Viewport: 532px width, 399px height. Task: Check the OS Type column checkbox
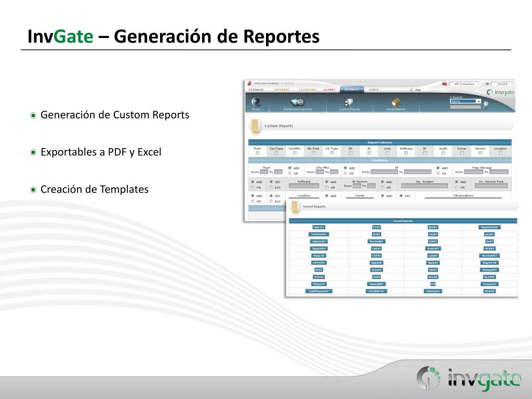tap(332, 153)
